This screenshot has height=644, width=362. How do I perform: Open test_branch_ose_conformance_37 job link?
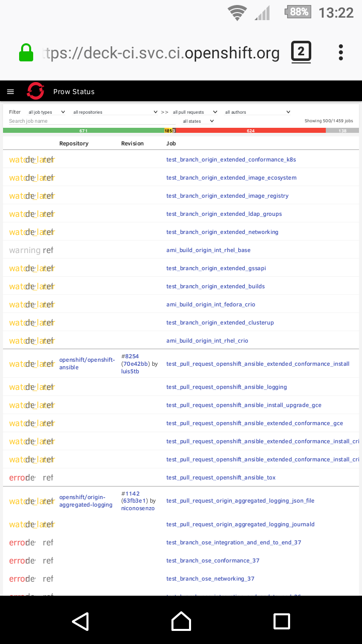pyautogui.click(x=213, y=560)
